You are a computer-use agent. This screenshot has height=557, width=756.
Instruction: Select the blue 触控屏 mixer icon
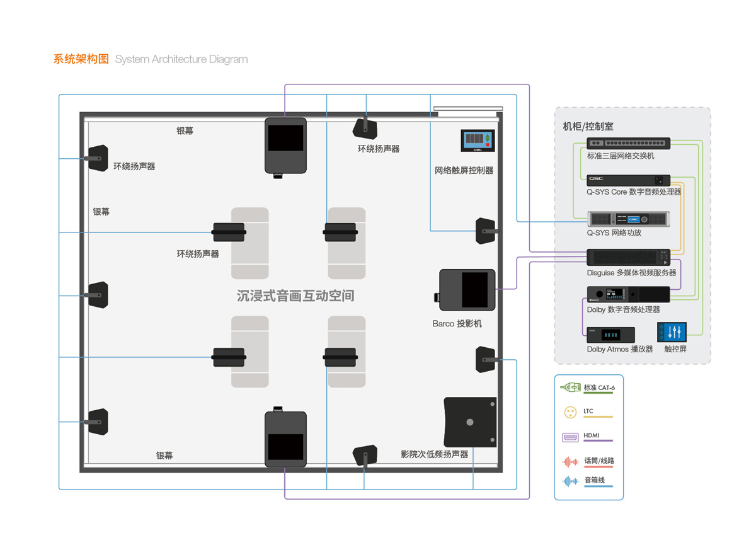click(672, 332)
